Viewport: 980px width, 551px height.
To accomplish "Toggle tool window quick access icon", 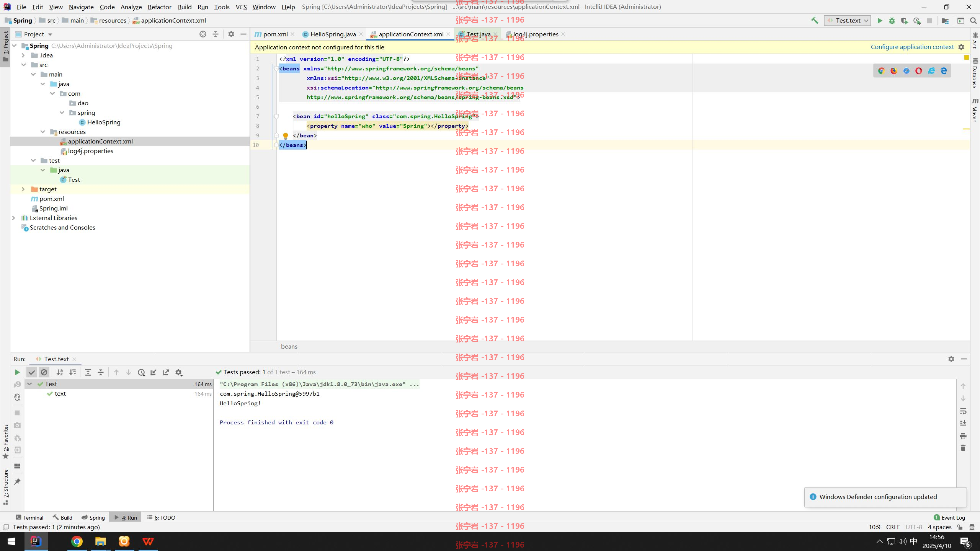I will point(6,527).
